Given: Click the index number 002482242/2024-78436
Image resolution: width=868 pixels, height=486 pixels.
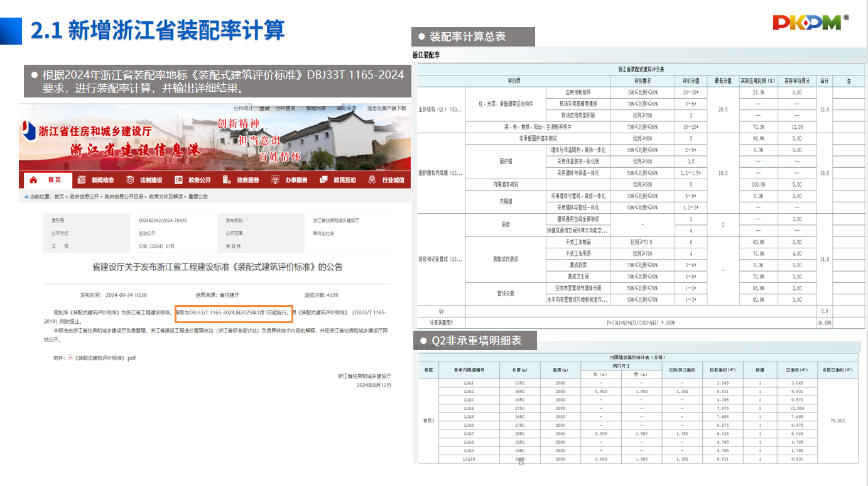Looking at the screenshot, I should point(163,221).
